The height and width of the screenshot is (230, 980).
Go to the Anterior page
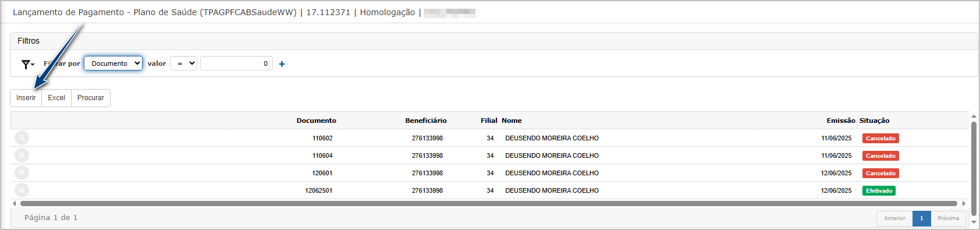click(x=894, y=218)
